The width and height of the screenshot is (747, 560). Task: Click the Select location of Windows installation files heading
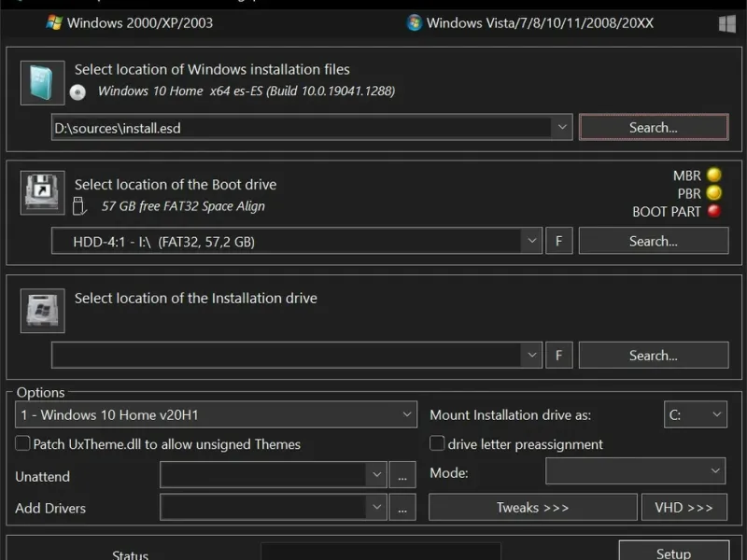point(212,69)
